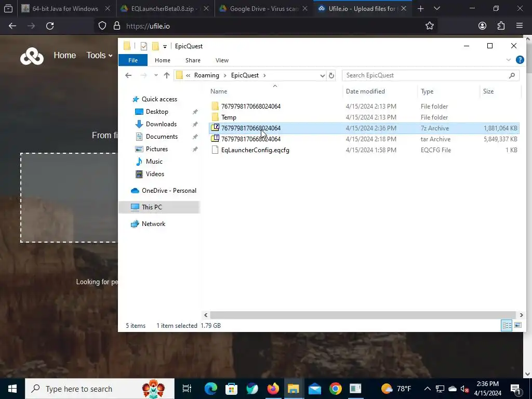Switch to Google Drive - Virus scan tab
The image size is (532, 399).
click(264, 9)
